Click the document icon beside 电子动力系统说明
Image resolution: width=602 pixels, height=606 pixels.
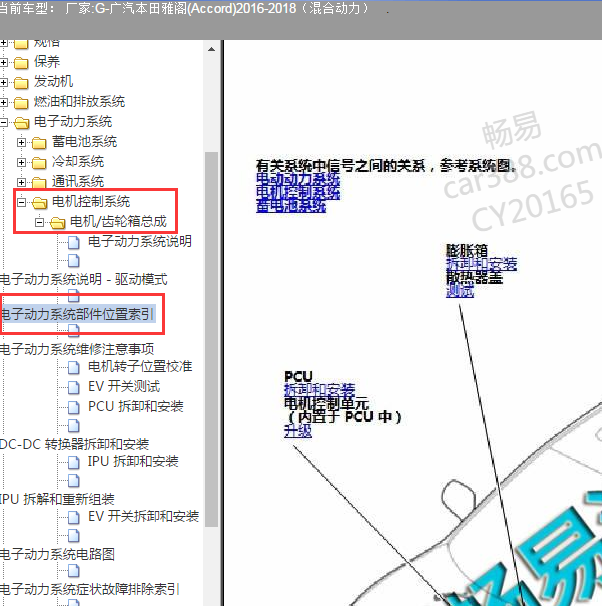click(74, 242)
